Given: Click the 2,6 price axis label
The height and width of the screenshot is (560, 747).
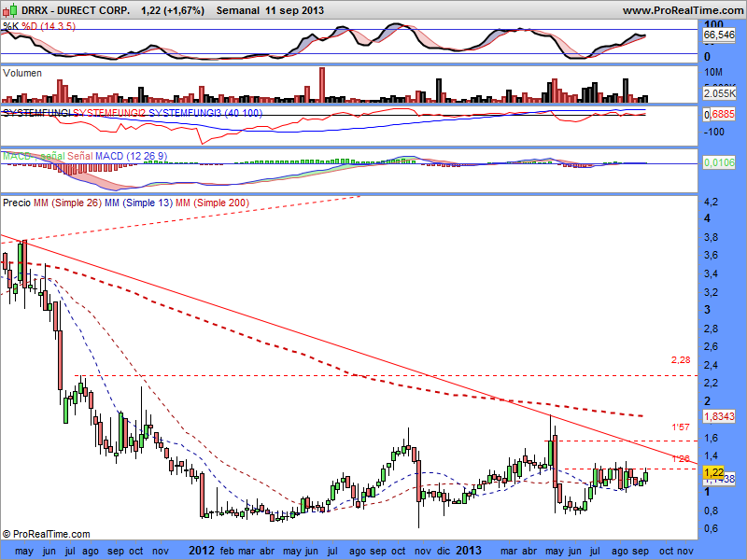Looking at the screenshot, I should (x=711, y=346).
